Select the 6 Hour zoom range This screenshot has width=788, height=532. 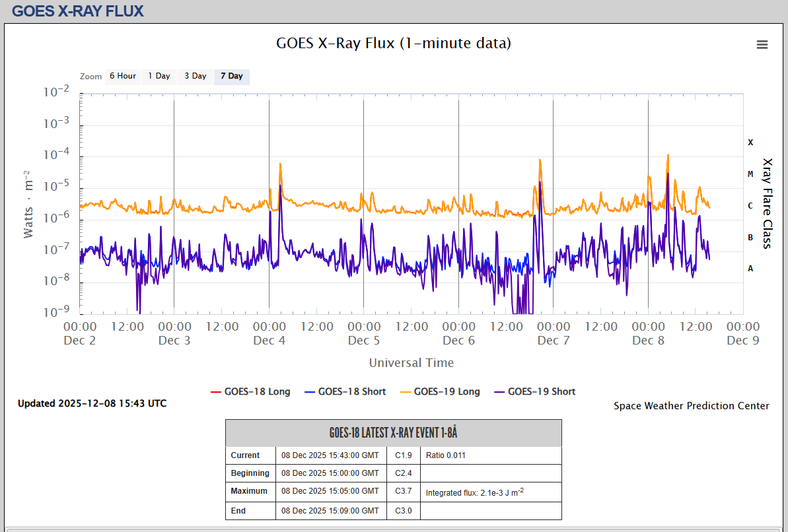[x=122, y=77]
